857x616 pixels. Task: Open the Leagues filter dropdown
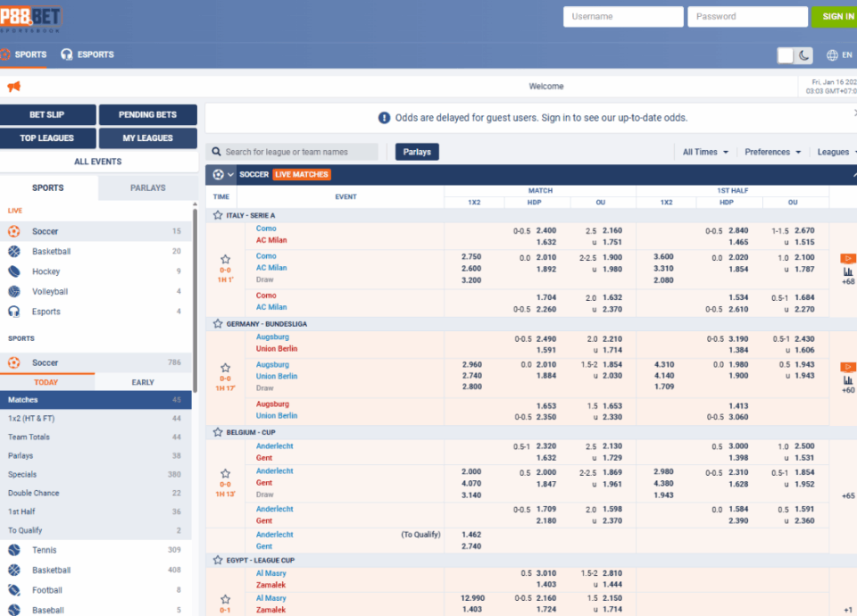pos(836,152)
